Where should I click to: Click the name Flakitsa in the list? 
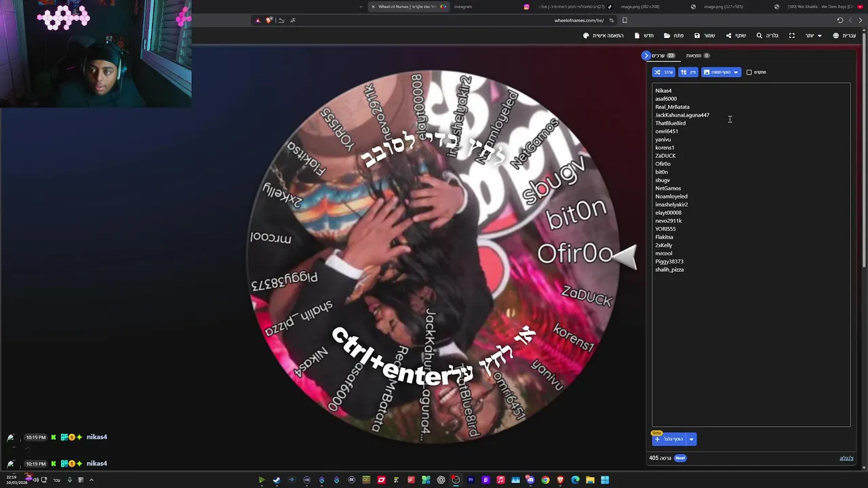click(664, 237)
